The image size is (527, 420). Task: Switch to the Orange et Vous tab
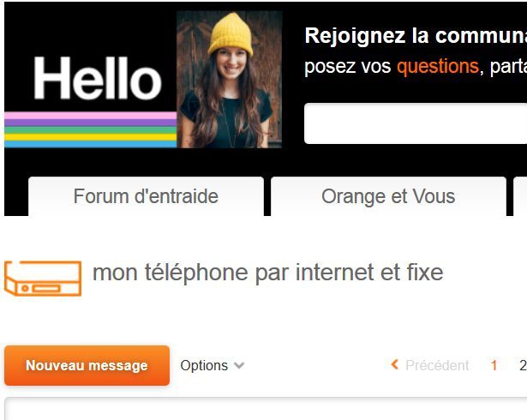(388, 196)
